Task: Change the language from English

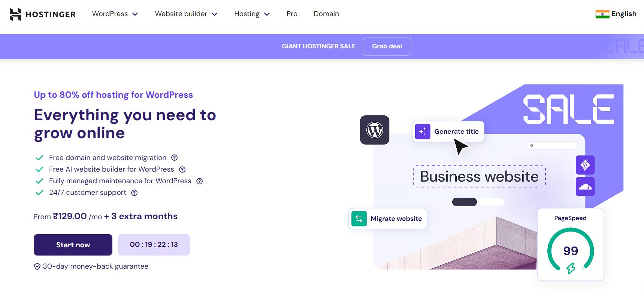Action: pos(624,14)
